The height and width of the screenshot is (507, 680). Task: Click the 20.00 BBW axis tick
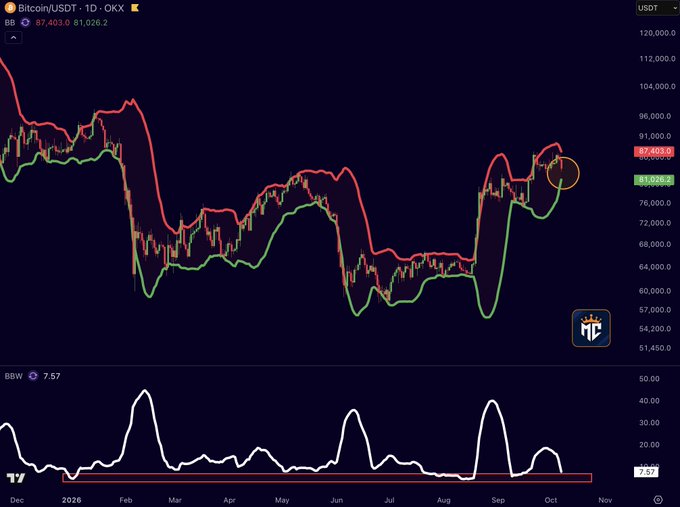click(649, 445)
